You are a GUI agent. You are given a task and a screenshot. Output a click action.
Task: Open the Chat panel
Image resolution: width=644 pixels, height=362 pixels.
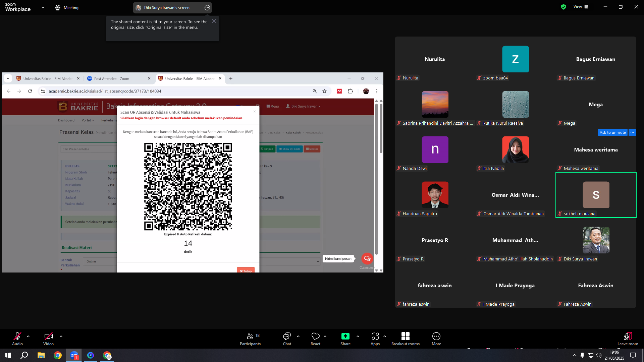[287, 339]
